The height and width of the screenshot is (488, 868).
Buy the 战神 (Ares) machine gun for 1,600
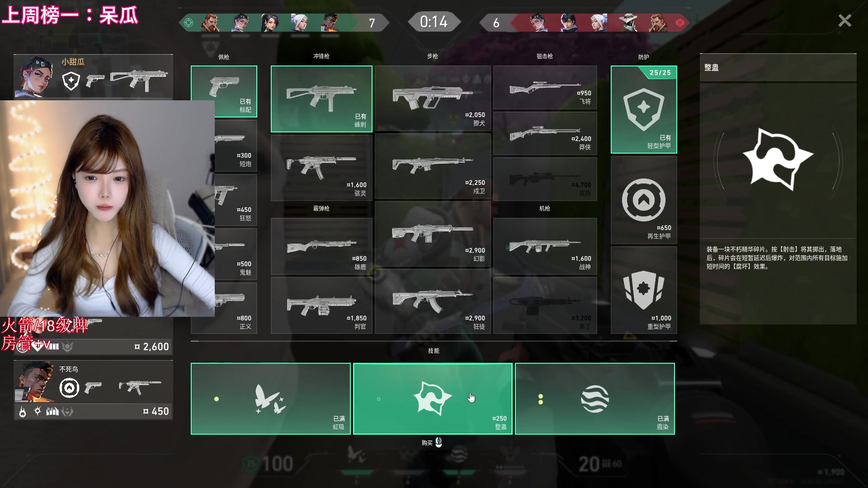545,246
